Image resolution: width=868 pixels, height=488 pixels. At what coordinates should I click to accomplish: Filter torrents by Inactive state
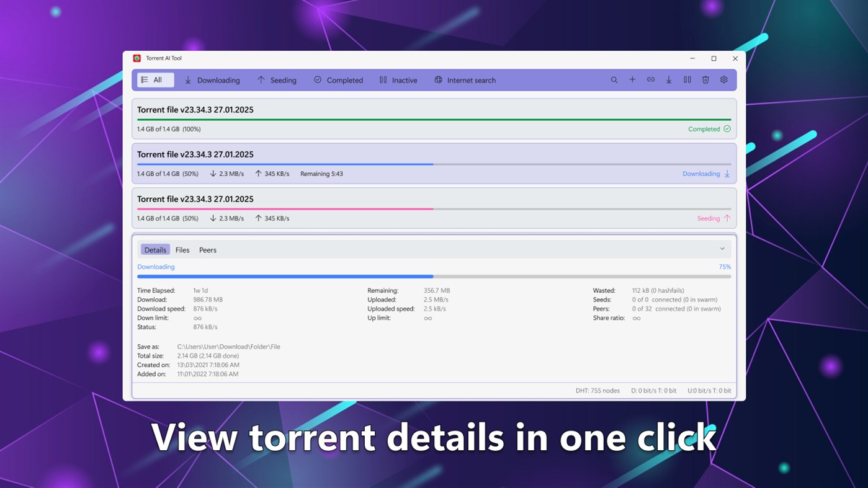pos(398,79)
